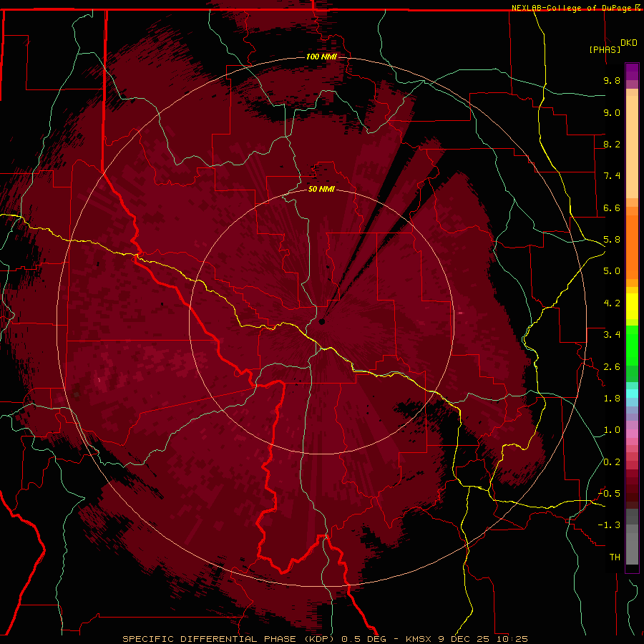Click the 5.8 scale value
Screen dimensions: 644x644
(612, 240)
